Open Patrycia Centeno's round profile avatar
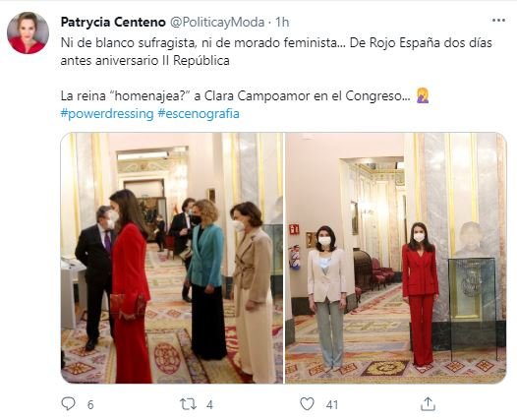The image size is (517, 420). coord(28,32)
